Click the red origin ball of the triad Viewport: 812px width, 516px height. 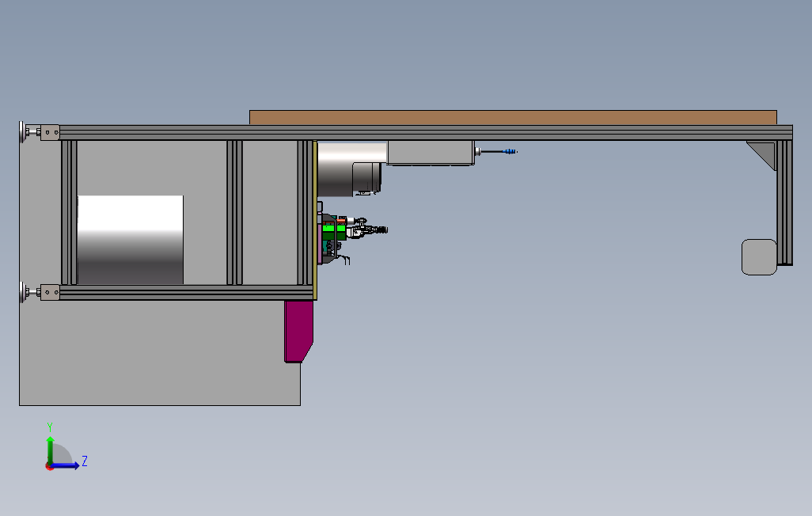click(x=50, y=467)
